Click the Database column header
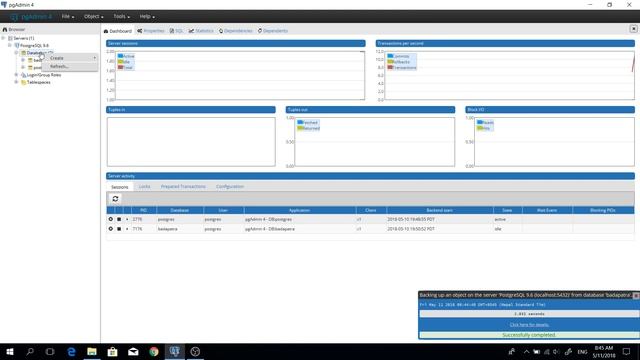Viewport: 640px width, 360px height. (x=180, y=210)
